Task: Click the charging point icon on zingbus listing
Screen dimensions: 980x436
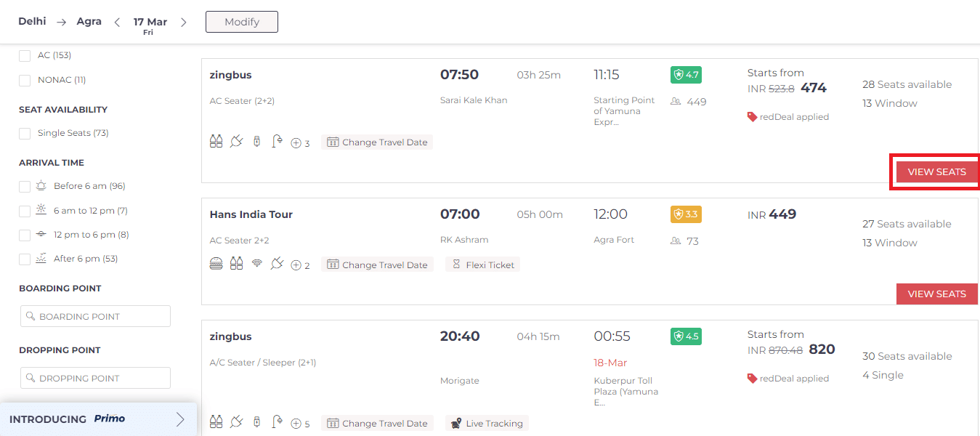Action: click(236, 142)
